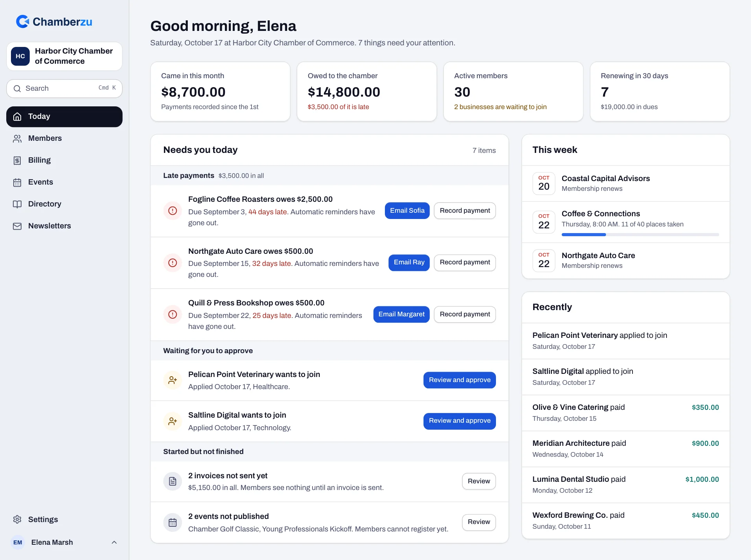This screenshot has height=560, width=751.
Task: Click the HC organization avatar badge
Action: coord(20,56)
